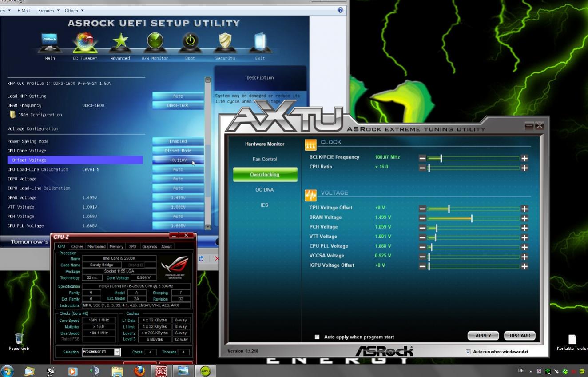Click the APPLY button in AXTU
Image resolution: width=588 pixels, height=377 pixels.
(483, 336)
